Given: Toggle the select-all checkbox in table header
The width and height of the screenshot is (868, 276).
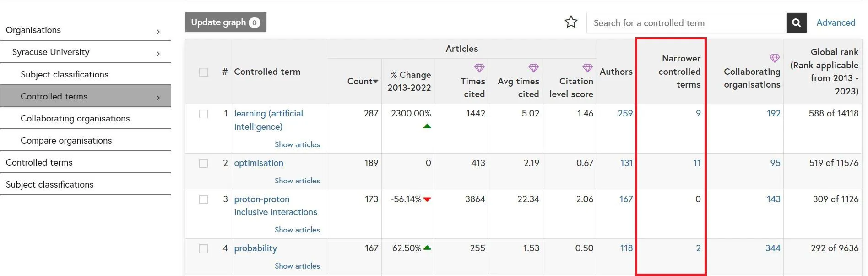Looking at the screenshot, I should click(204, 72).
